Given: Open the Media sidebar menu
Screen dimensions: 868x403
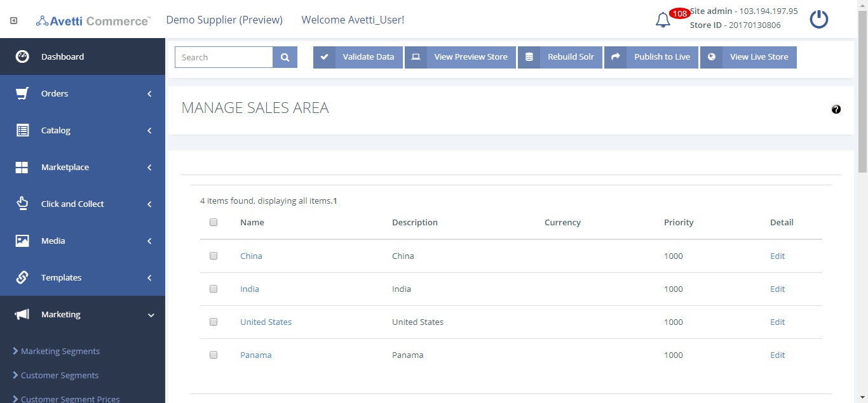Looking at the screenshot, I should (x=83, y=241).
